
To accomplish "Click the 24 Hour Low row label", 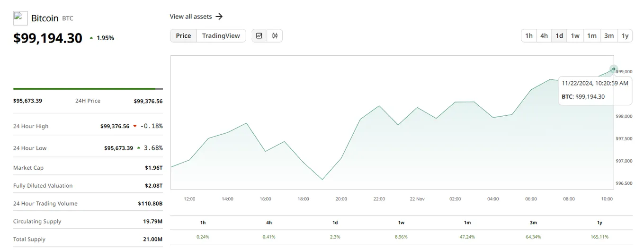I will tap(30, 148).
